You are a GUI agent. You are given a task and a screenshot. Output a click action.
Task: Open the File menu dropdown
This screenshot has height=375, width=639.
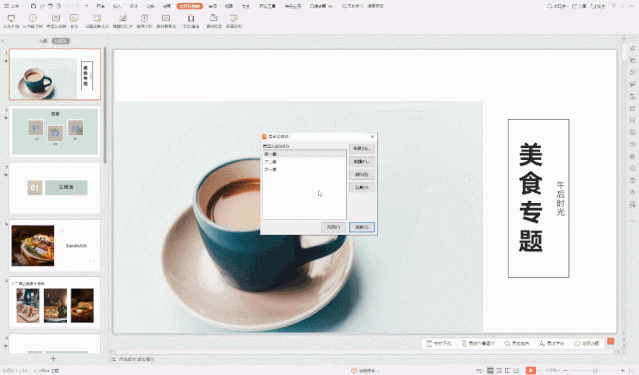[13, 6]
